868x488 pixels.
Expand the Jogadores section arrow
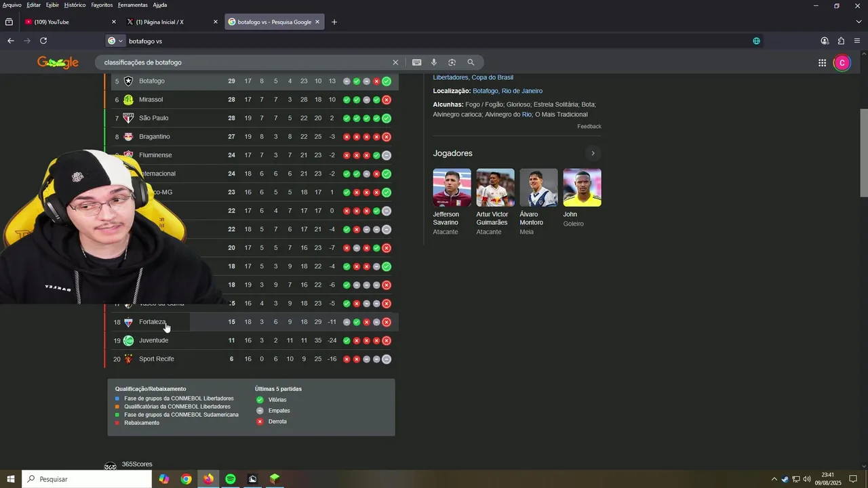point(593,153)
